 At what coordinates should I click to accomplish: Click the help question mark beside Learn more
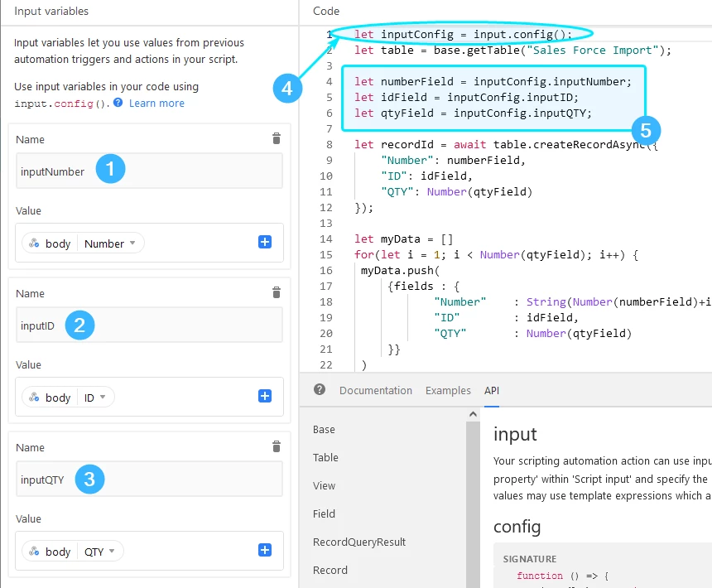click(118, 103)
